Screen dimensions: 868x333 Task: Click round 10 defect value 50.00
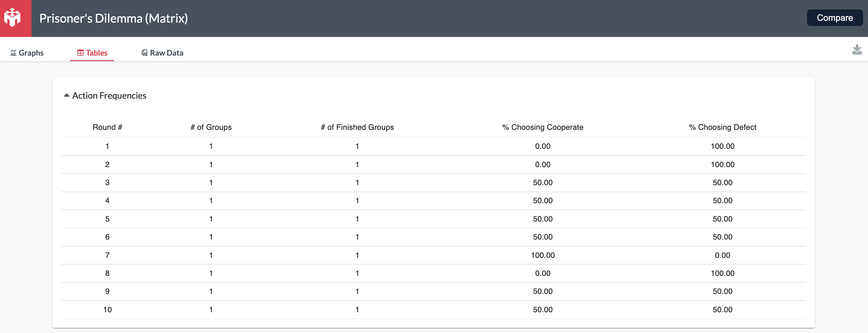722,309
